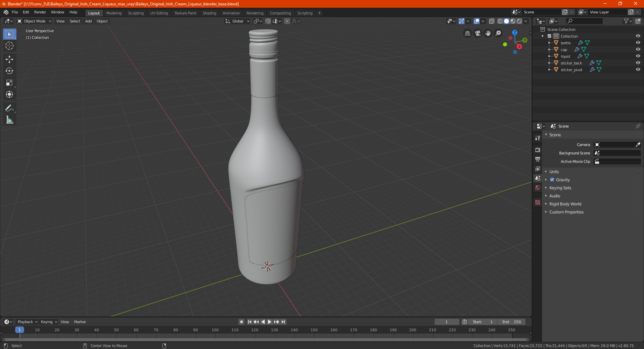Open the Render menu
Screen dimensions: 644x349
40,12
